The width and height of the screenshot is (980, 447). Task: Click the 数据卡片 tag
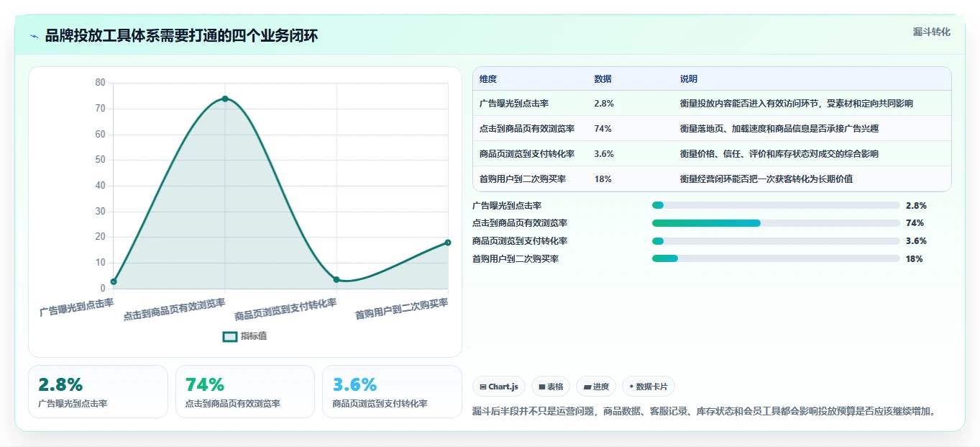(x=649, y=387)
